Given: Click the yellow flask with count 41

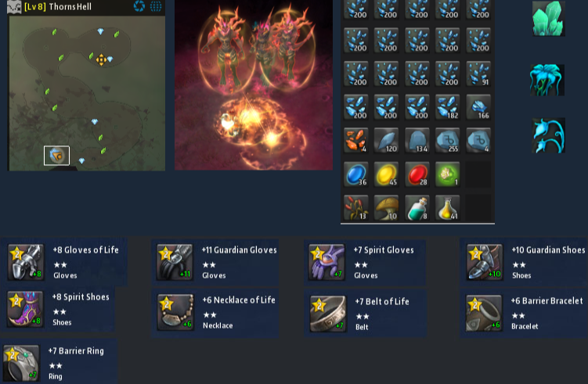Looking at the screenshot, I should pyautogui.click(x=448, y=207).
